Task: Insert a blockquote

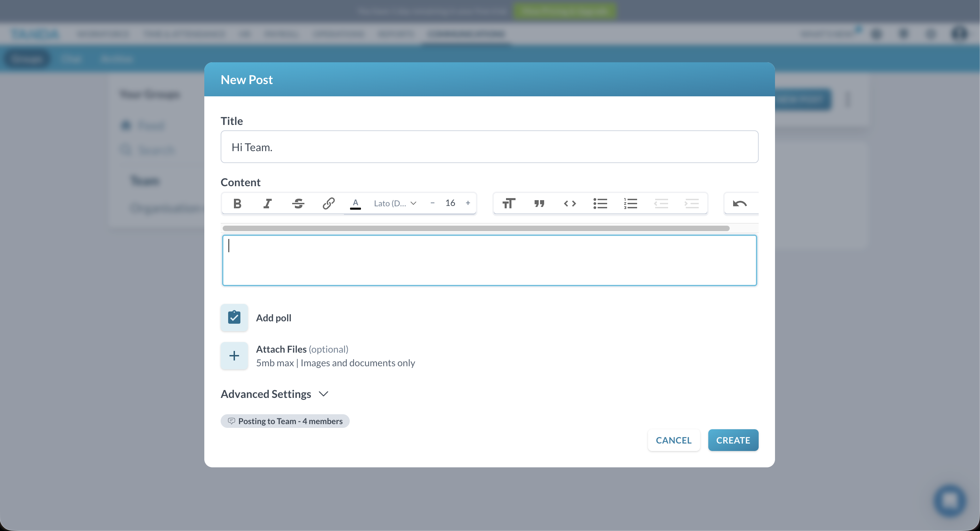Action: click(539, 203)
